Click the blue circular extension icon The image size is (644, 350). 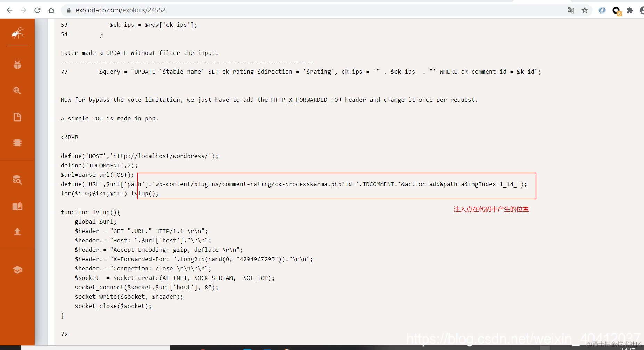pos(602,10)
